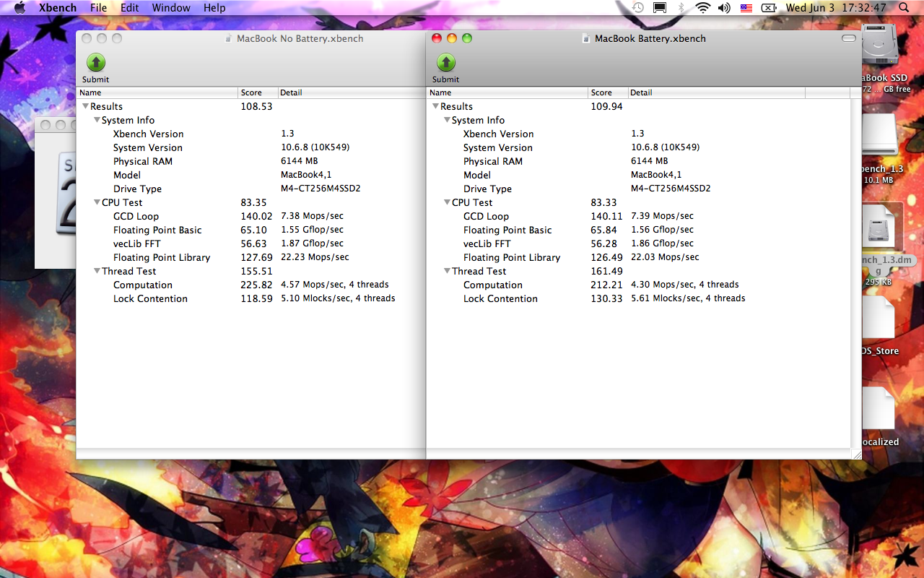Open the File menu
Viewport: 924px width, 578px height.
coord(99,8)
